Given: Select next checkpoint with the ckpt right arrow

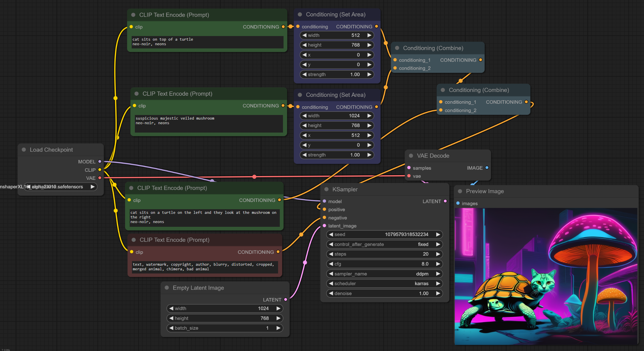Looking at the screenshot, I should [92, 187].
